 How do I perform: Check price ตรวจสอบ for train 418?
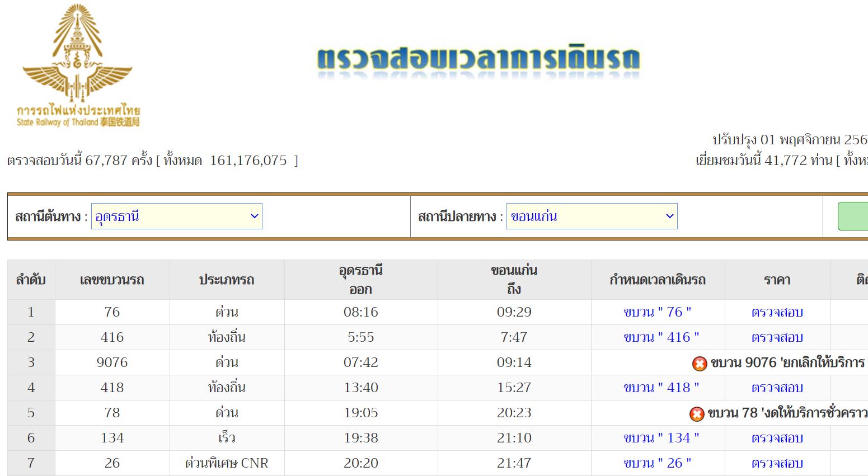[x=777, y=388]
